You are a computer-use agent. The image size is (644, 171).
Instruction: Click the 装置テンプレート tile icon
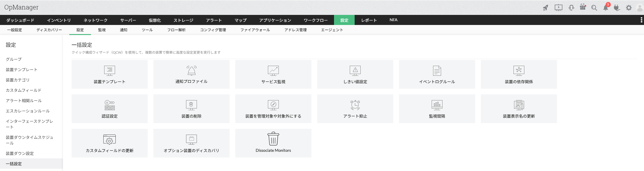pyautogui.click(x=110, y=71)
